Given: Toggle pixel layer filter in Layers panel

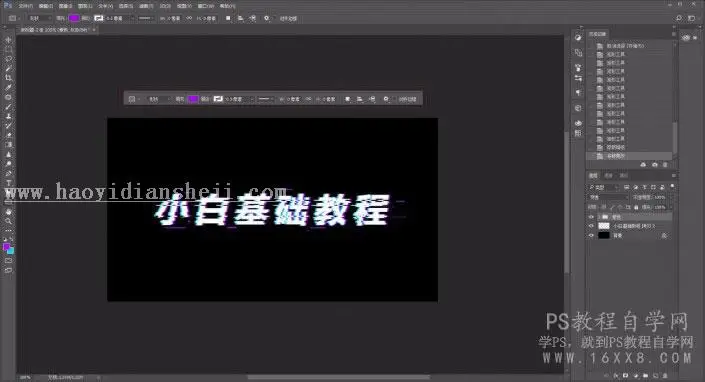Looking at the screenshot, I should 627,187.
